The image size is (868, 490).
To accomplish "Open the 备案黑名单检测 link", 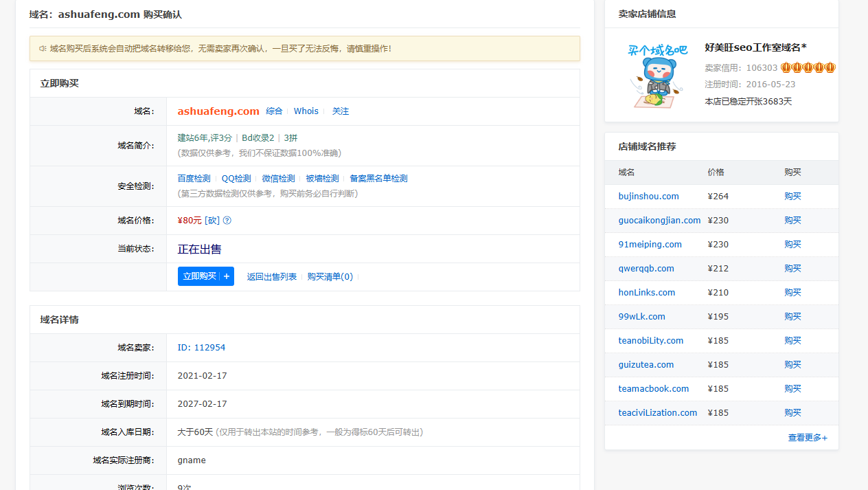I will tap(378, 179).
